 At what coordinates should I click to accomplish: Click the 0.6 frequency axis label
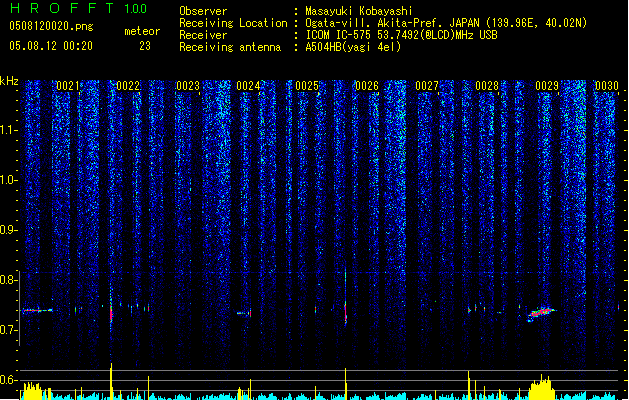(x=9, y=380)
